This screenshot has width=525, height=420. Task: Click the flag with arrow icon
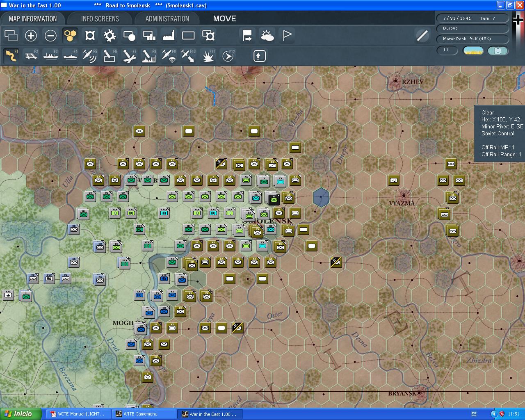(247, 36)
